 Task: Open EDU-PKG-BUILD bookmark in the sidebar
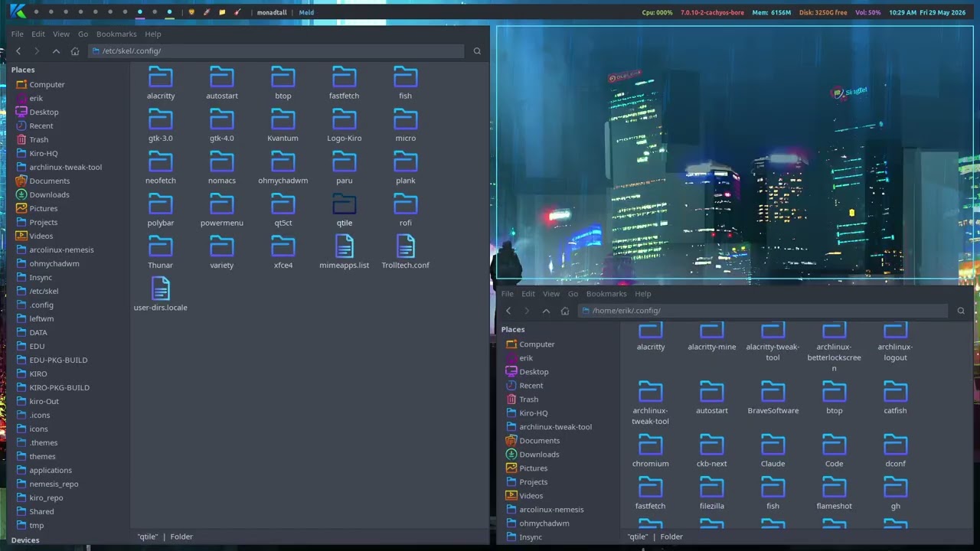point(58,360)
